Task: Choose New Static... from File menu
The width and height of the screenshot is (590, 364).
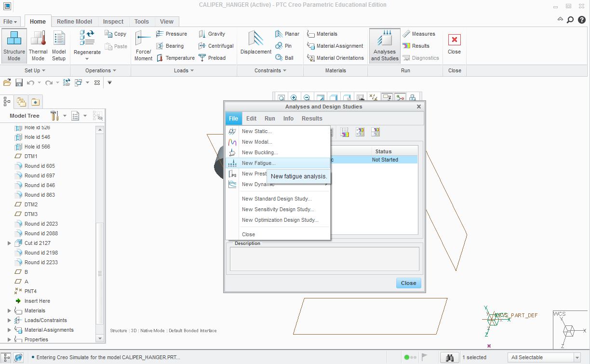Action: coord(278,131)
